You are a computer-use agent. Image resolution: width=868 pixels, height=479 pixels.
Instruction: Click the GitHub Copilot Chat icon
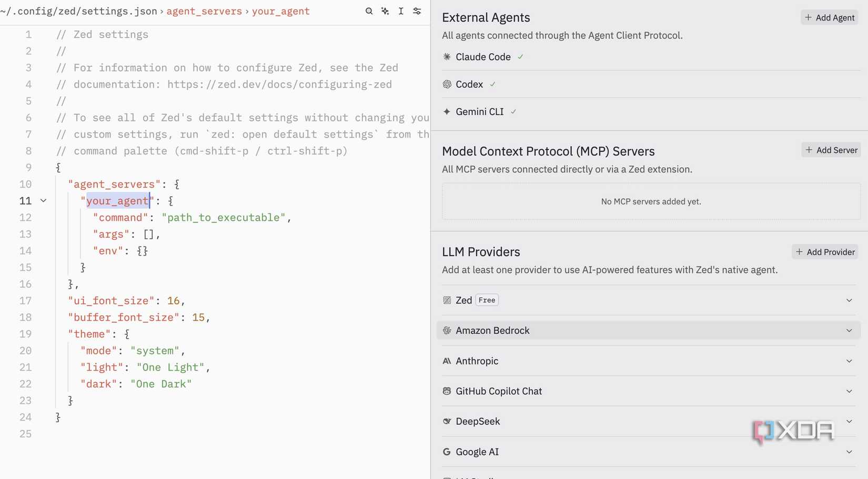tap(447, 391)
